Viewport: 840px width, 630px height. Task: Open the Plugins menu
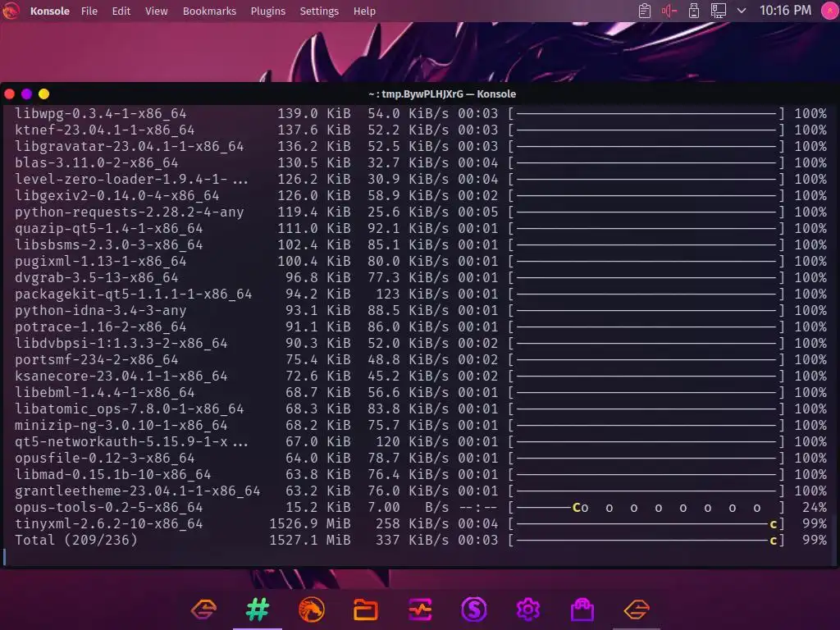(x=268, y=11)
